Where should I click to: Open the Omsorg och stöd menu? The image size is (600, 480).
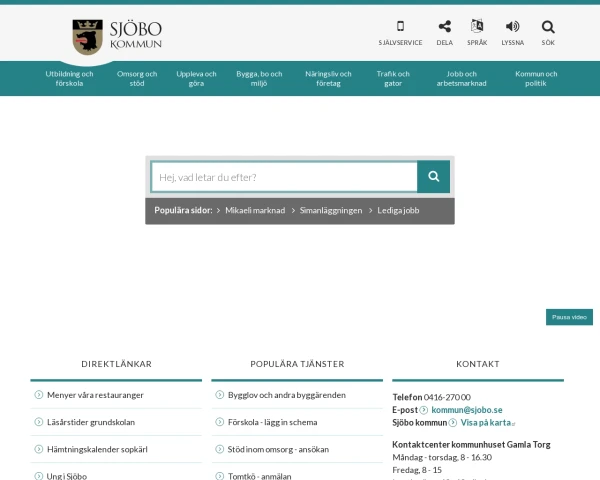137,78
